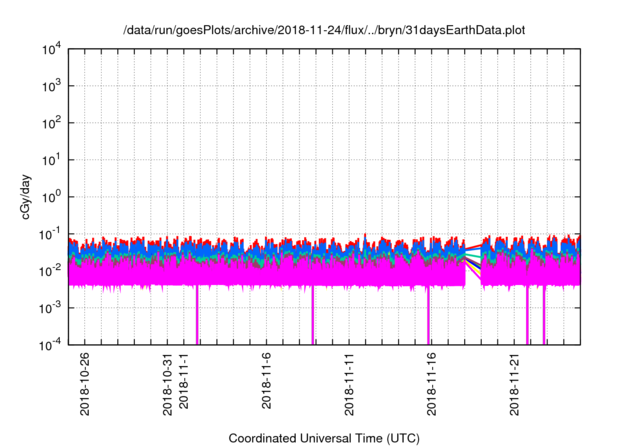This screenshot has height=448, width=640.
Task: Click the 10^-2 y-axis tick label
Action: [51, 271]
